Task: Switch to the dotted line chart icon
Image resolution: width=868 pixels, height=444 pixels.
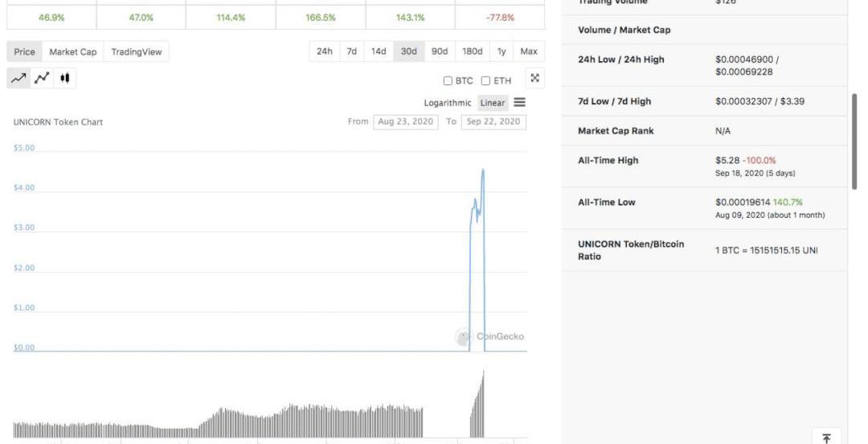Action: pos(42,78)
